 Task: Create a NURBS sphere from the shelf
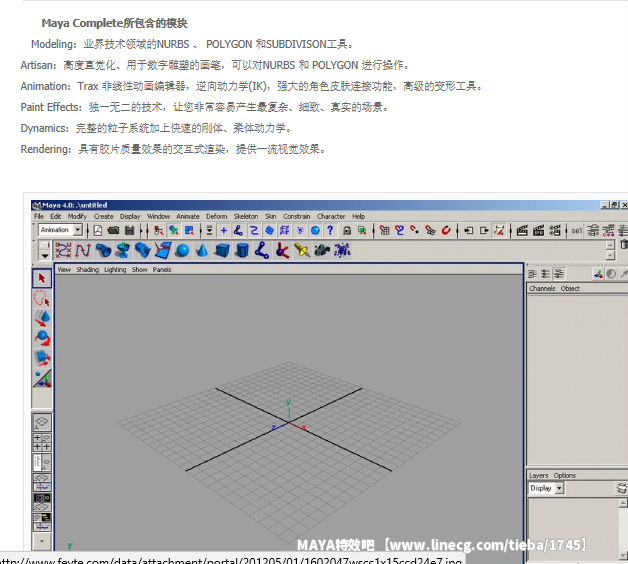click(182, 251)
